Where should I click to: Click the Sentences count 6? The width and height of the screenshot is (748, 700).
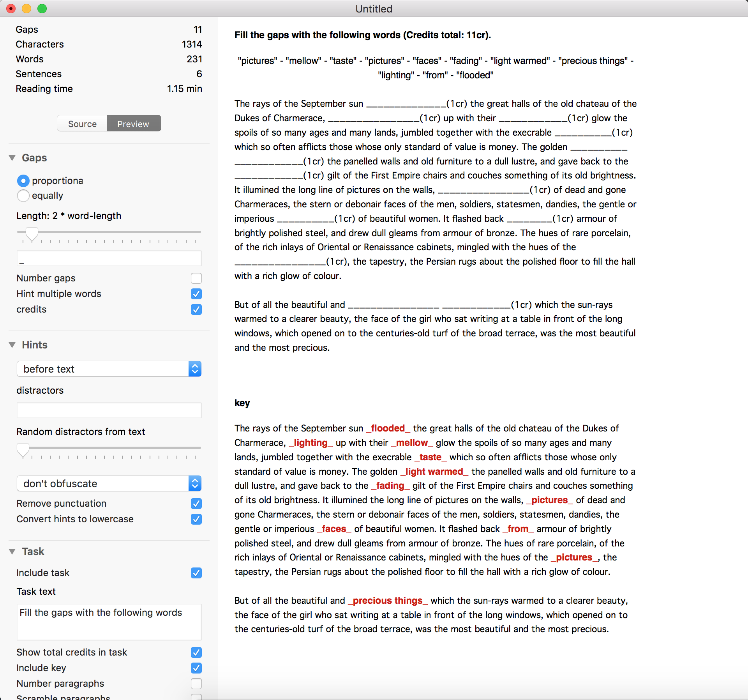(199, 74)
